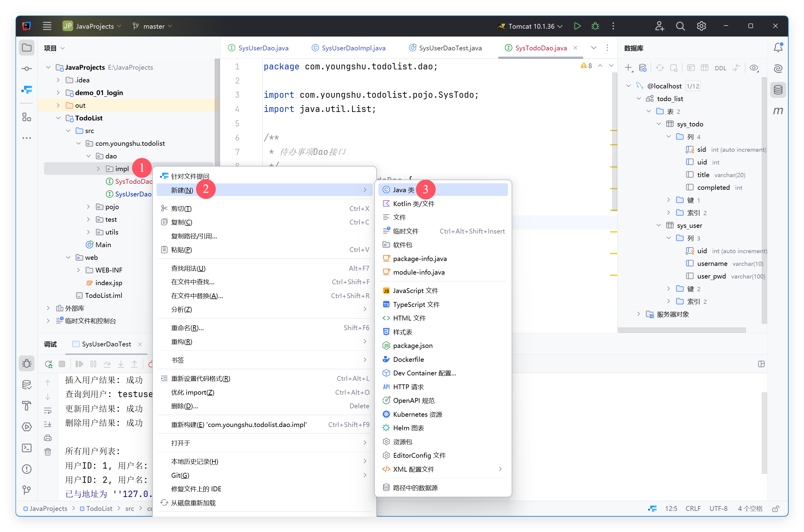The width and height of the screenshot is (804, 532).
Task: Click the UTF-8 encoding in status bar
Action: pos(718,508)
